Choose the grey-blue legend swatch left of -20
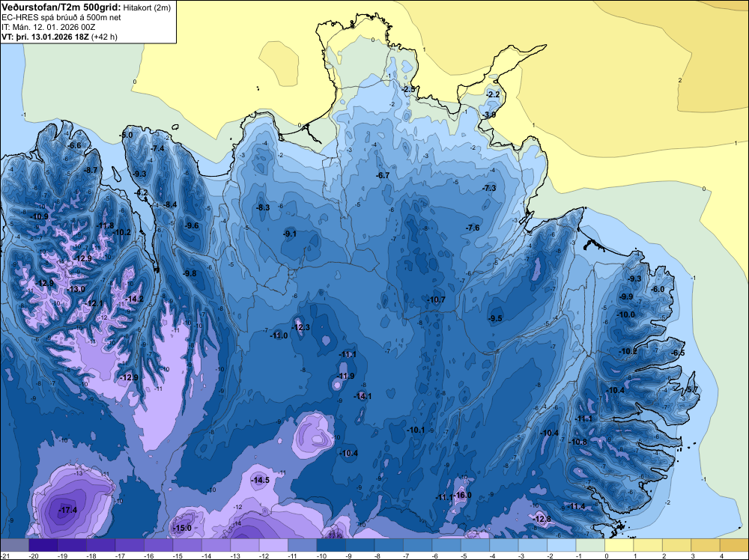749x560 pixels. click(14, 545)
